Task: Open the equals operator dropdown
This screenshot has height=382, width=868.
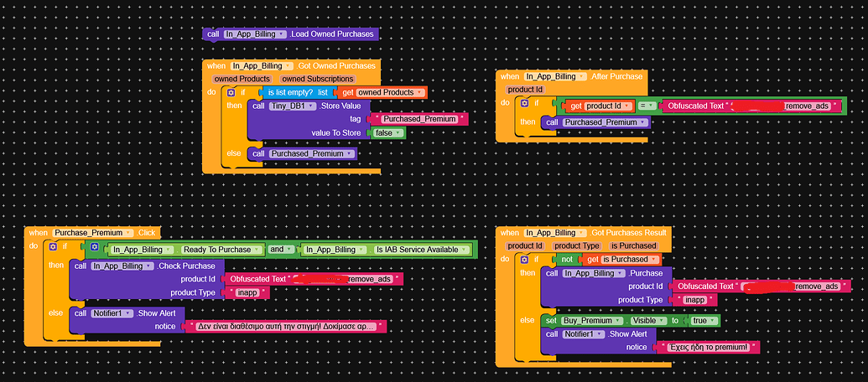Action: point(647,106)
